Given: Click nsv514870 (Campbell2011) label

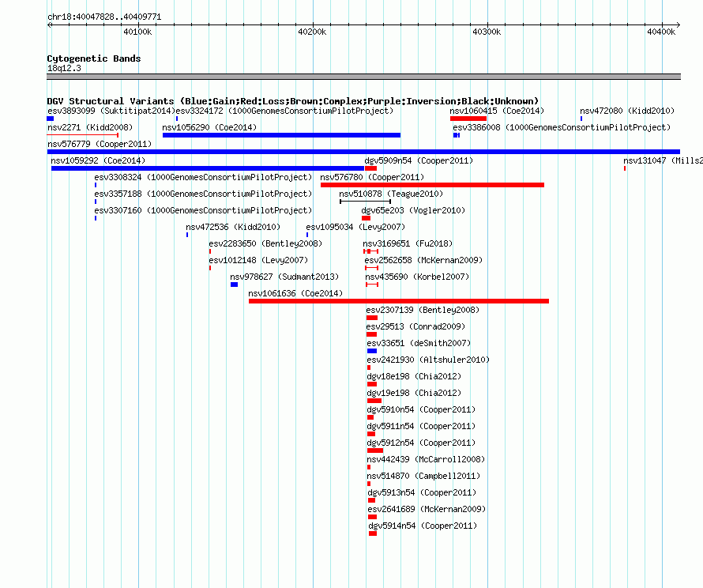Looking at the screenshot, I should [423, 476].
